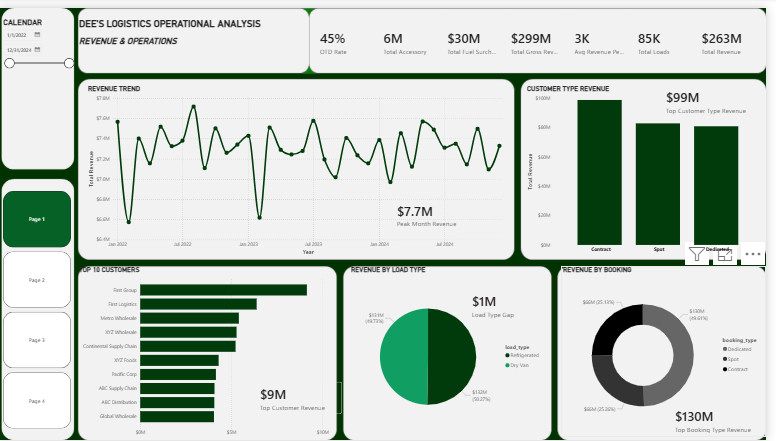Click the $1M Load Type Gap card
Screen dimensions: 776x441
(x=493, y=307)
